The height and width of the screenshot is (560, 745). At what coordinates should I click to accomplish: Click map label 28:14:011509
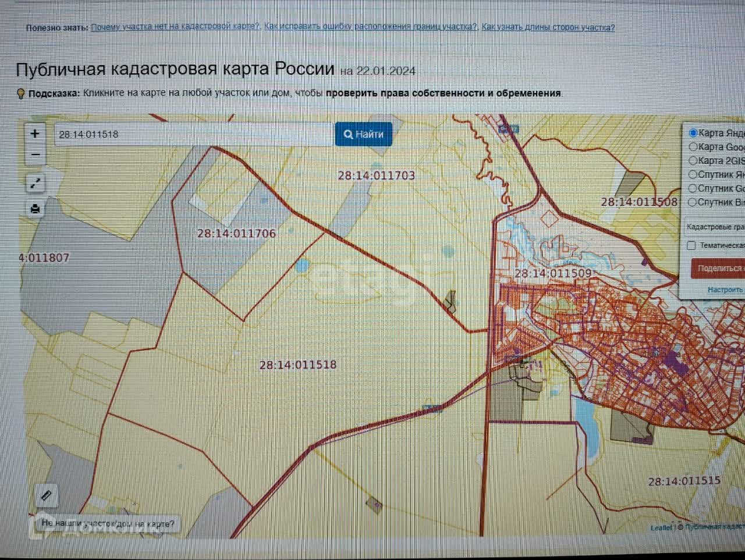[x=553, y=273]
